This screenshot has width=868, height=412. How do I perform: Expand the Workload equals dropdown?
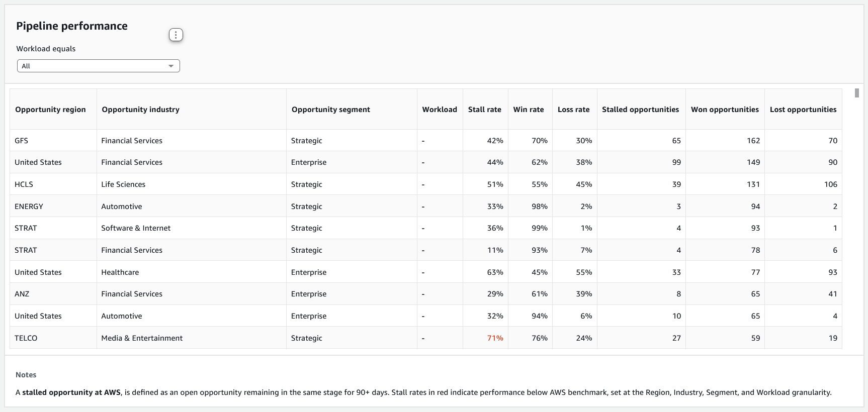pyautogui.click(x=98, y=66)
